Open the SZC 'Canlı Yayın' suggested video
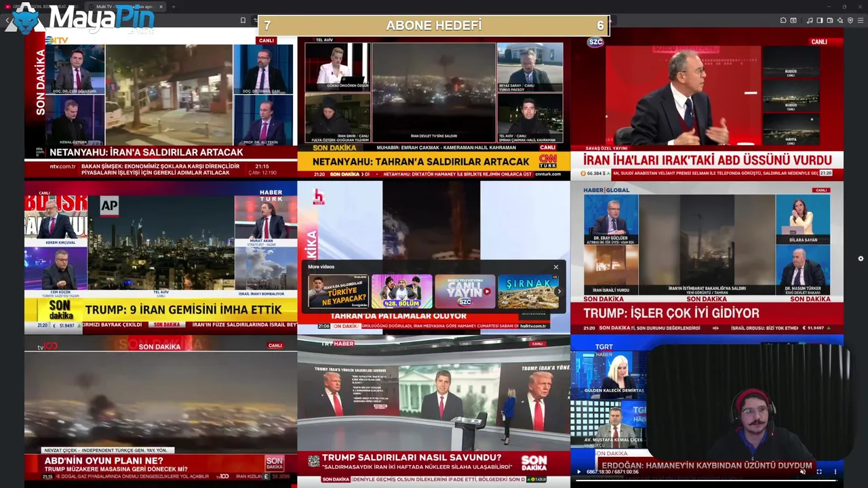 click(465, 291)
